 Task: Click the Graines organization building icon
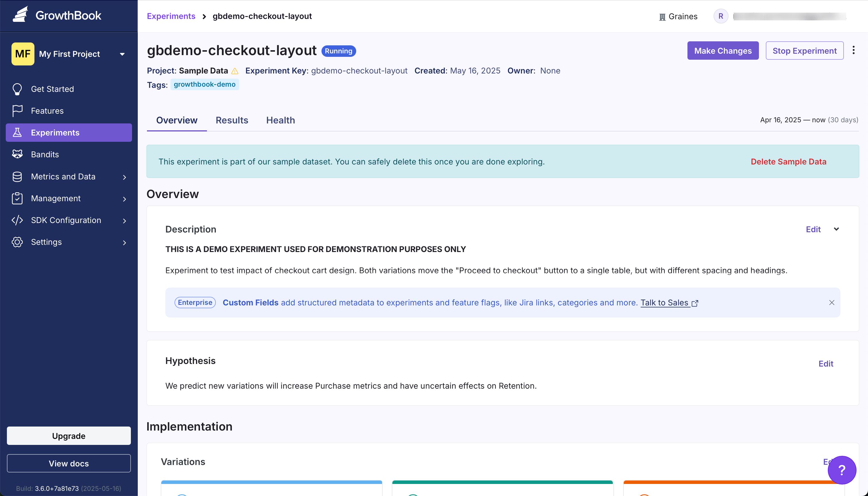pyautogui.click(x=662, y=17)
